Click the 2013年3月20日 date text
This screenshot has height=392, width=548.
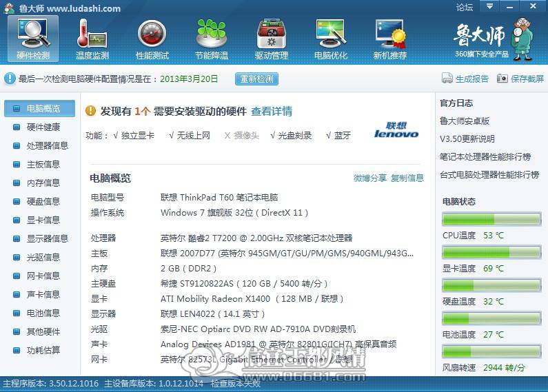click(x=189, y=79)
